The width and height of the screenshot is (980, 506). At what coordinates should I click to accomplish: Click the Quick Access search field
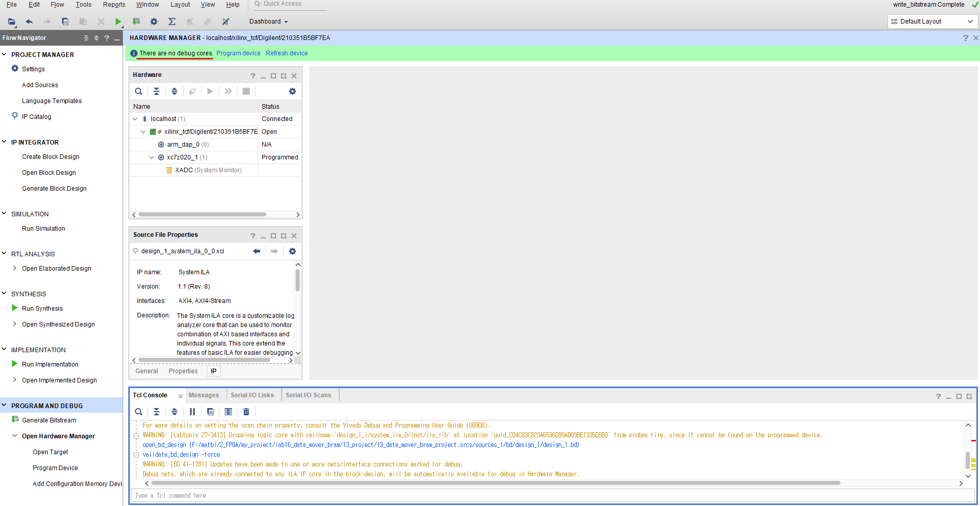point(290,4)
